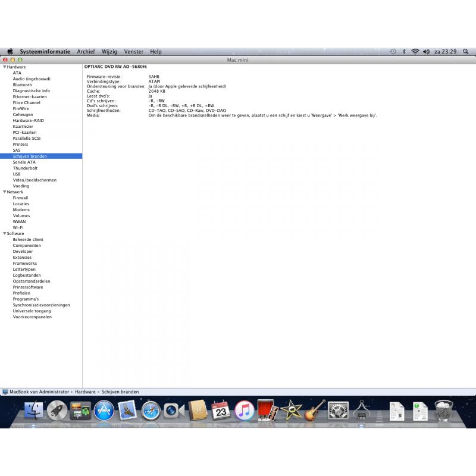Screen dimensions: 476x476
Task: Launch Safari compass icon
Action: (x=151, y=411)
